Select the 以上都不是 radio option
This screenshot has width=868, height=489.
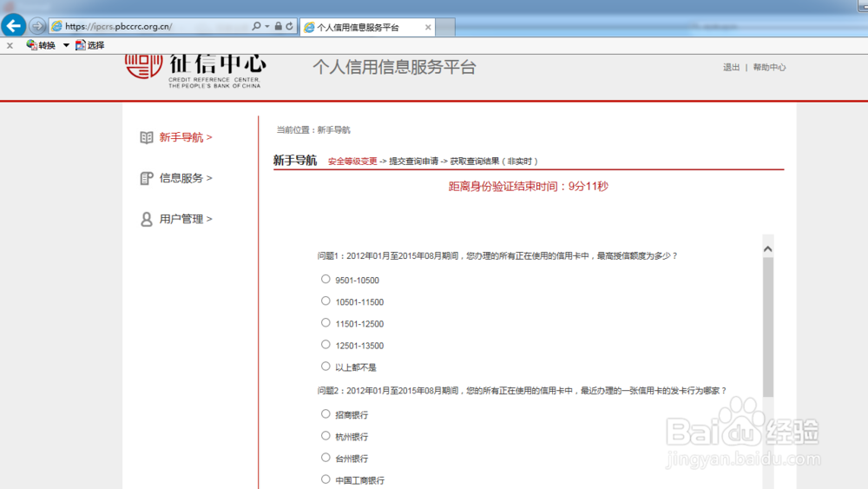[x=325, y=366]
